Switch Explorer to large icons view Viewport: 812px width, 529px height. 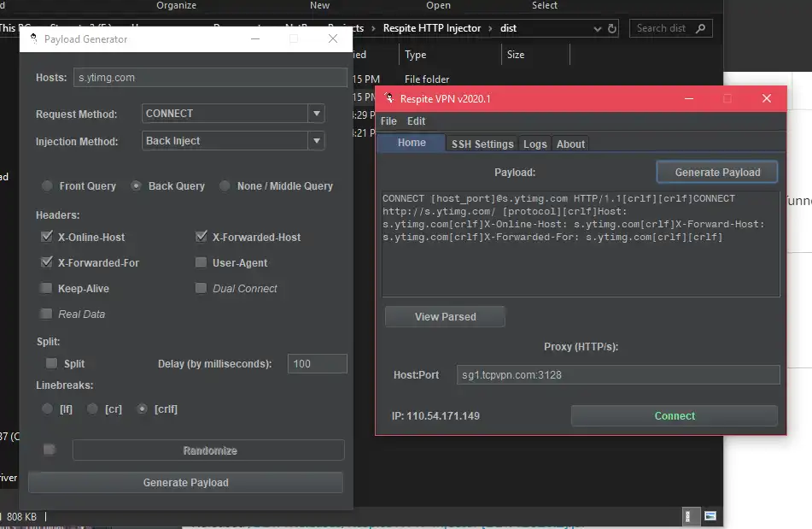tap(710, 516)
